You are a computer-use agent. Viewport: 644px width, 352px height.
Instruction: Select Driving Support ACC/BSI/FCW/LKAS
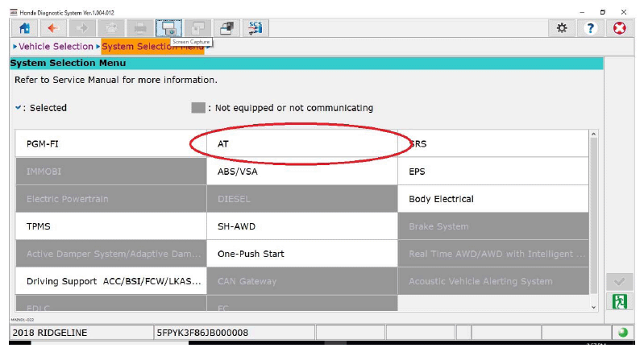pos(111,281)
